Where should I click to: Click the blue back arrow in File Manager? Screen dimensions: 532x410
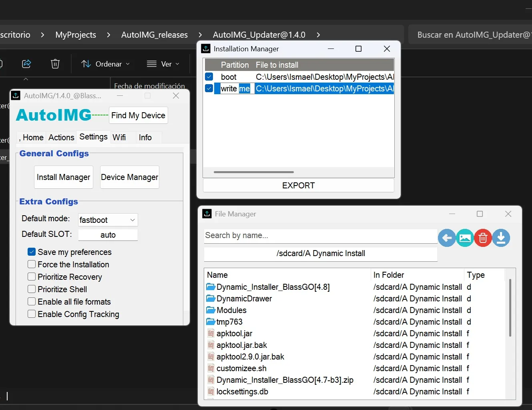click(x=447, y=238)
